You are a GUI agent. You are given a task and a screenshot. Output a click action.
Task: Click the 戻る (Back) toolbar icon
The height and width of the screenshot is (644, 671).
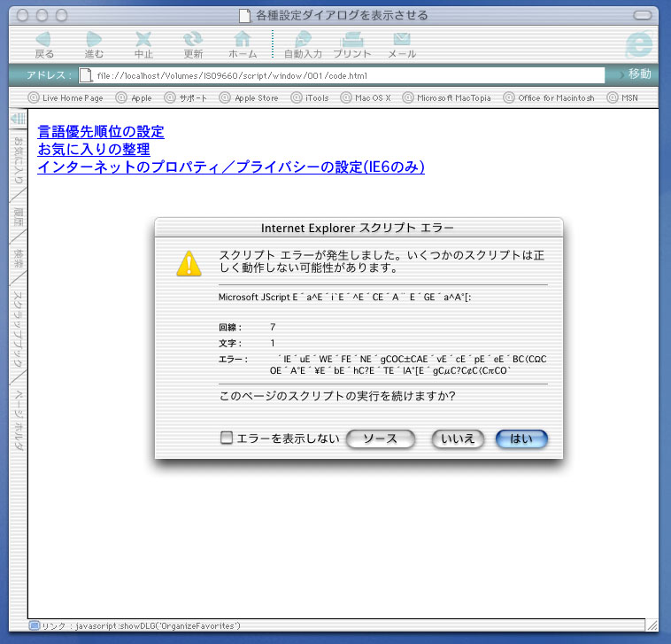[44, 44]
